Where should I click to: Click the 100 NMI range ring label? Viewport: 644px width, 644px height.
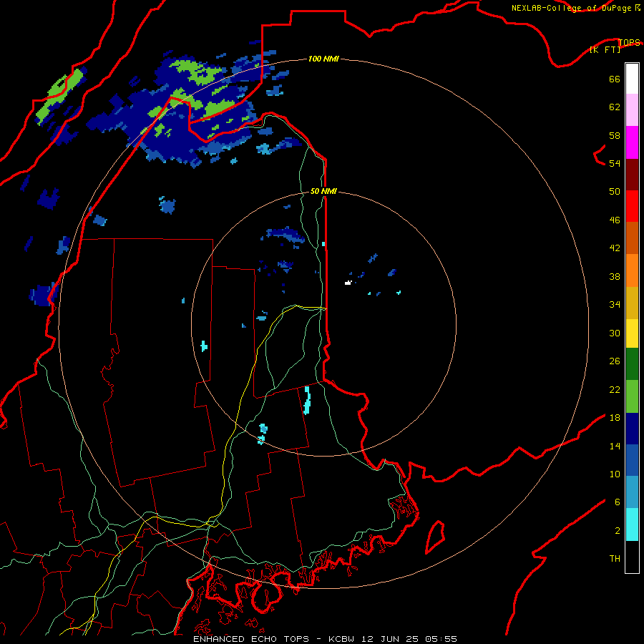coord(323,59)
